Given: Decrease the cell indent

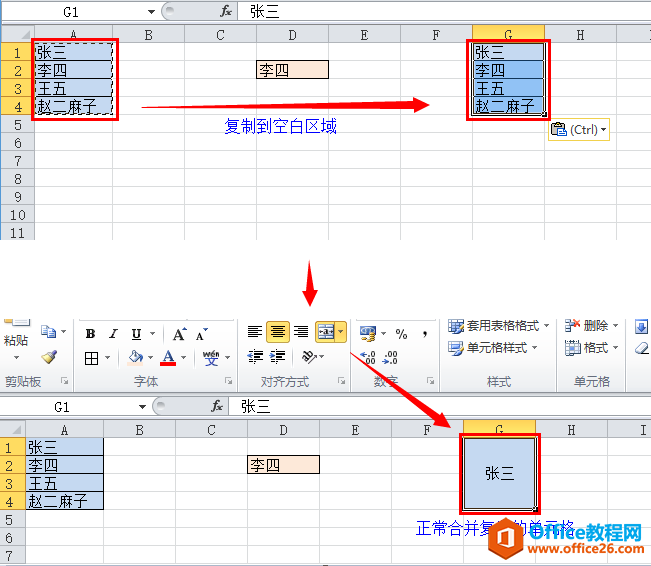Looking at the screenshot, I should coord(255,357).
